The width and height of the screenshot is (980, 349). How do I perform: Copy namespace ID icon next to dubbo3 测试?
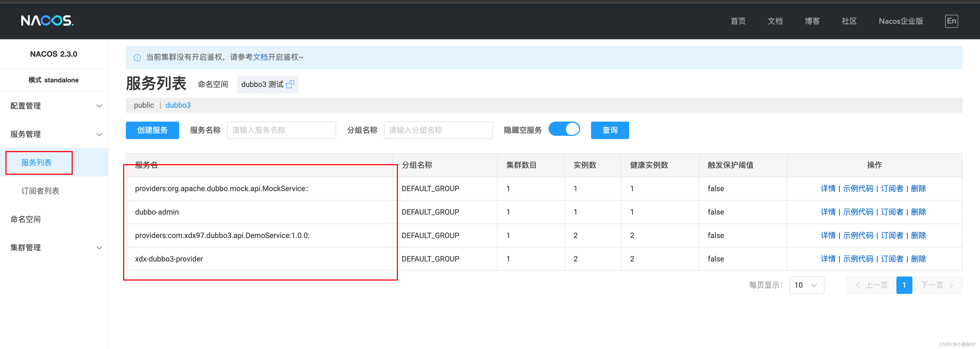tap(290, 84)
